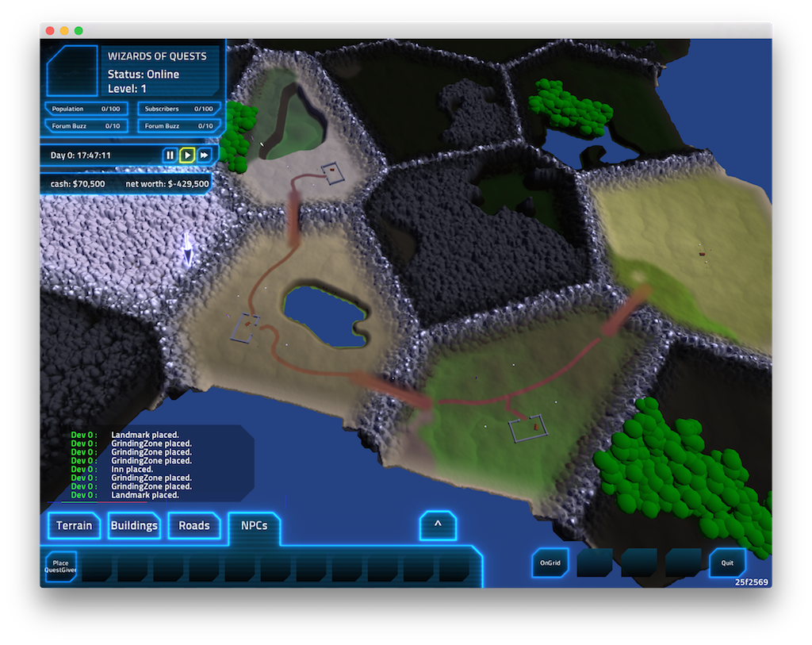Click the Inn placed. log entry

(132, 470)
